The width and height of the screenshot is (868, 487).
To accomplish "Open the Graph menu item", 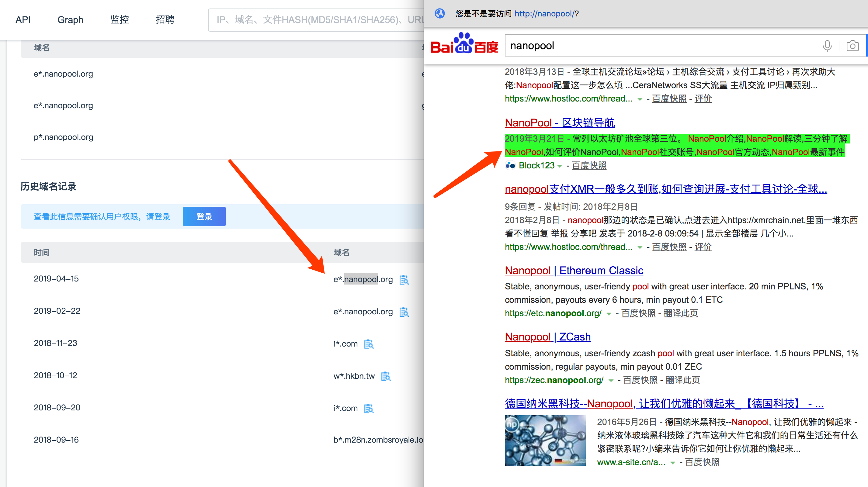I will tap(71, 19).
